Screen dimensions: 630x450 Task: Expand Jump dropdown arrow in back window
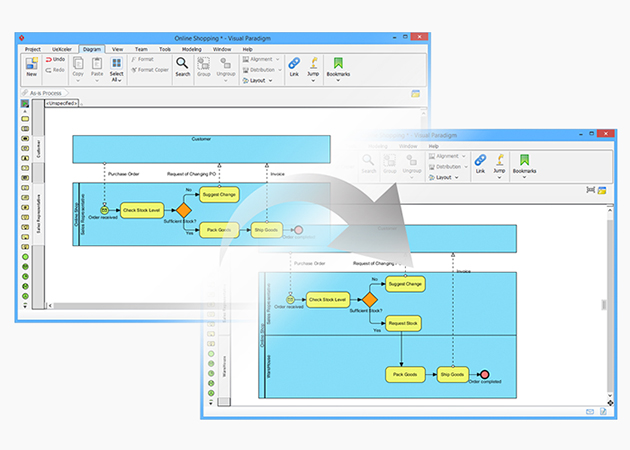(313, 80)
